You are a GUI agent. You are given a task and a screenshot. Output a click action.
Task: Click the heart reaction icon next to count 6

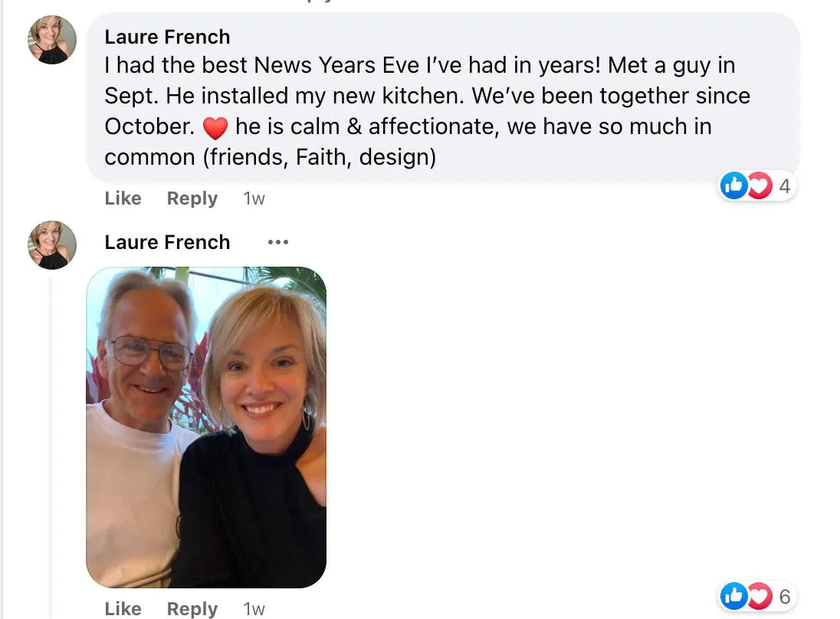pos(759,596)
